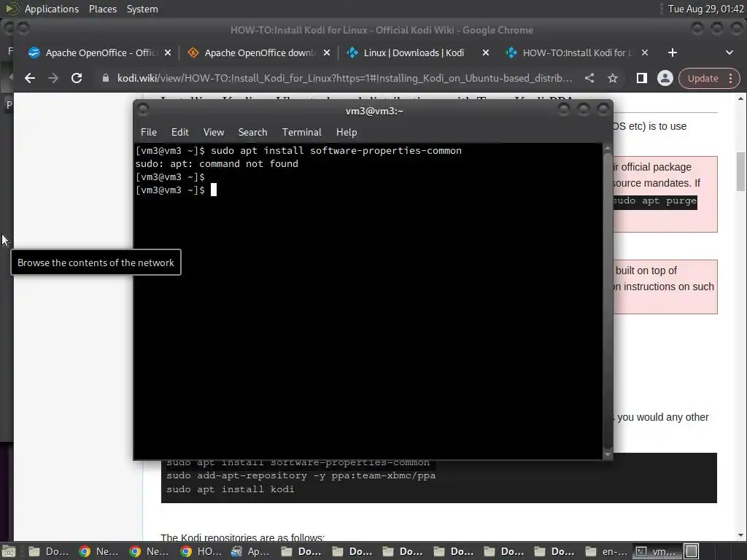Open Chrome side panel icon

pyautogui.click(x=642, y=78)
